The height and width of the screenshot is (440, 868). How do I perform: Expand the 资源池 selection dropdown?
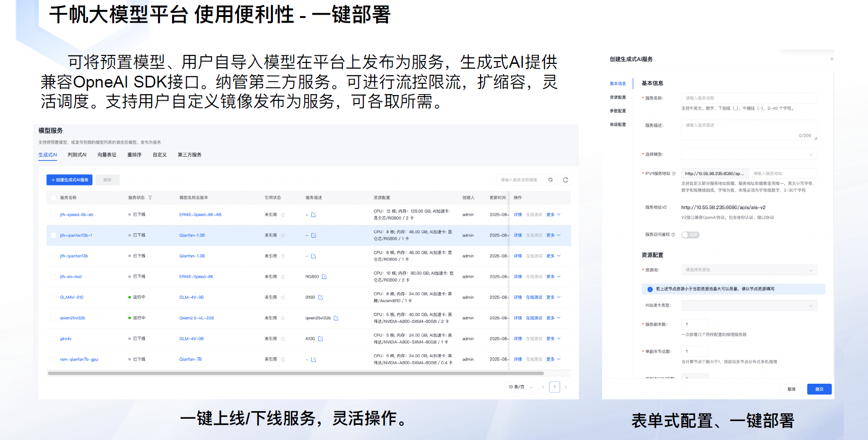749,270
